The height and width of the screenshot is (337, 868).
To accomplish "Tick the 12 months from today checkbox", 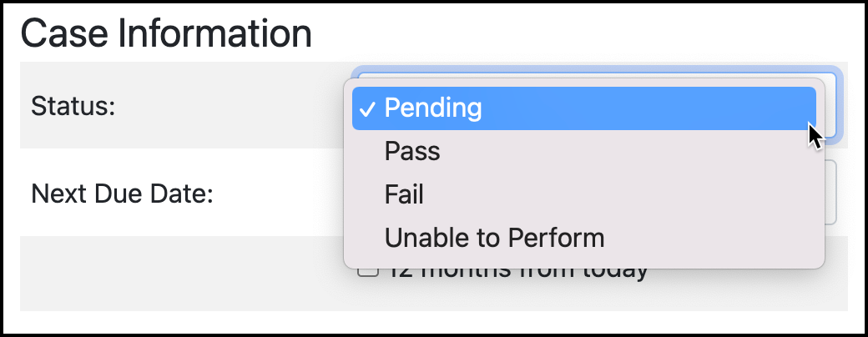I will pos(366,271).
